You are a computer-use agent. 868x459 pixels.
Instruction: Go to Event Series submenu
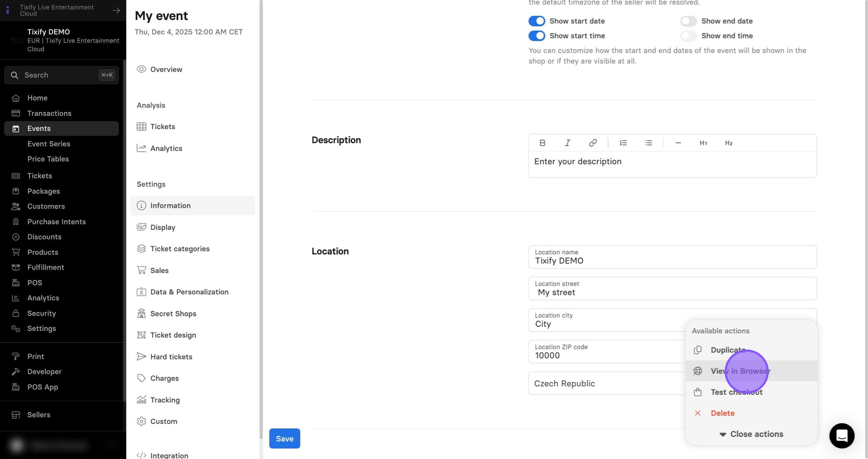click(49, 144)
